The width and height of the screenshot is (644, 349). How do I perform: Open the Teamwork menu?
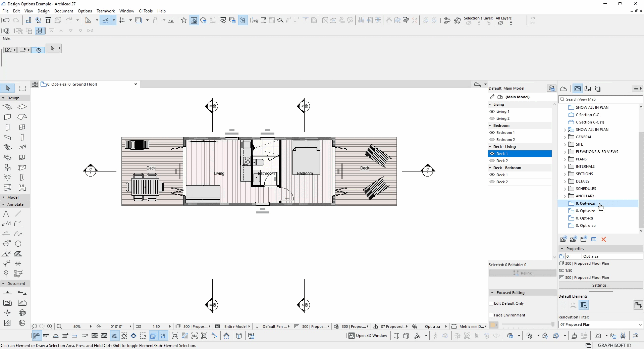[105, 11]
